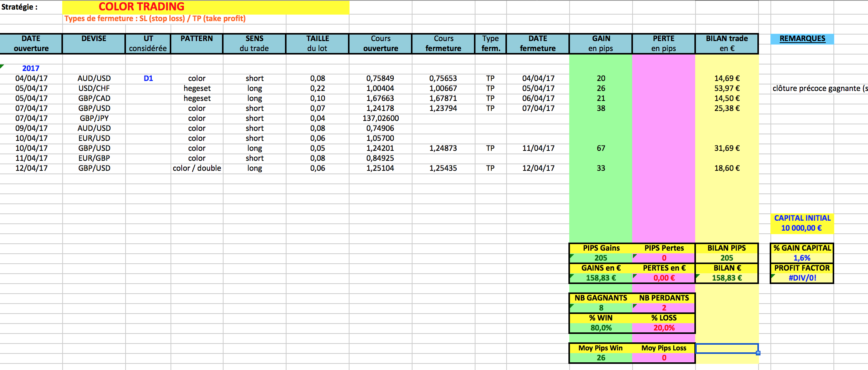This screenshot has height=370, width=868.
Task: Select the 1,00667 closing price cell
Action: coord(443,88)
